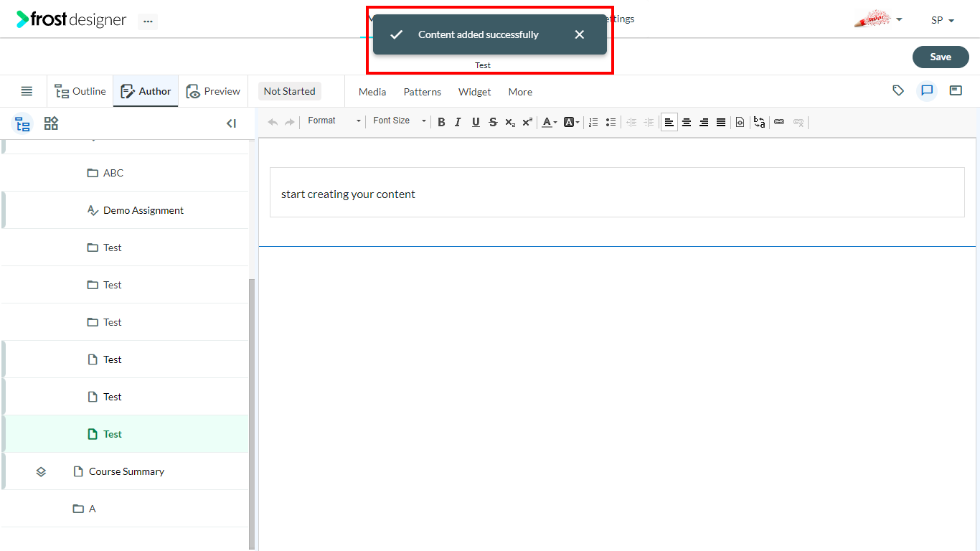Click the source code document icon

740,122
